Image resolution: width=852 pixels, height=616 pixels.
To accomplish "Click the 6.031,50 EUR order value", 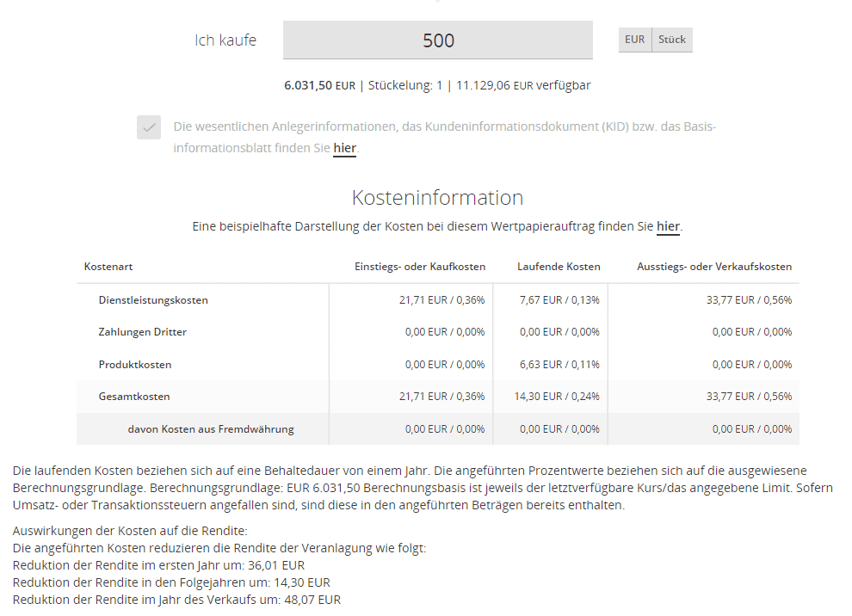I will 319,85.
